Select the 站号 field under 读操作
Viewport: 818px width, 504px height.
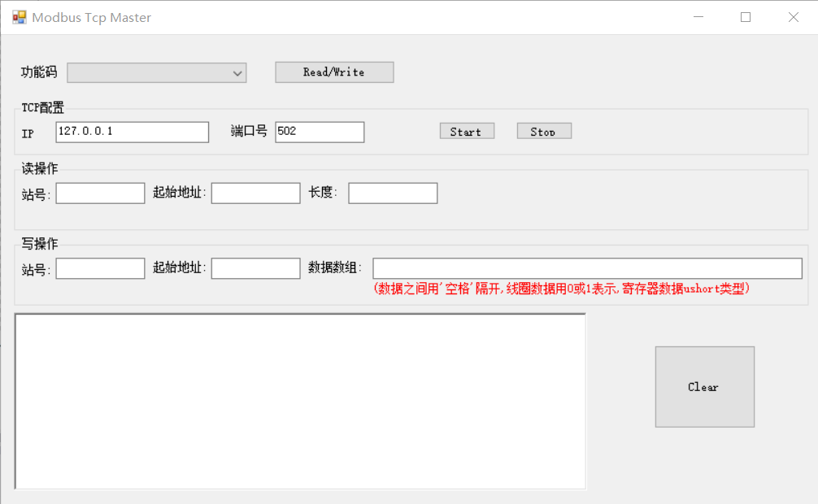[100, 193]
